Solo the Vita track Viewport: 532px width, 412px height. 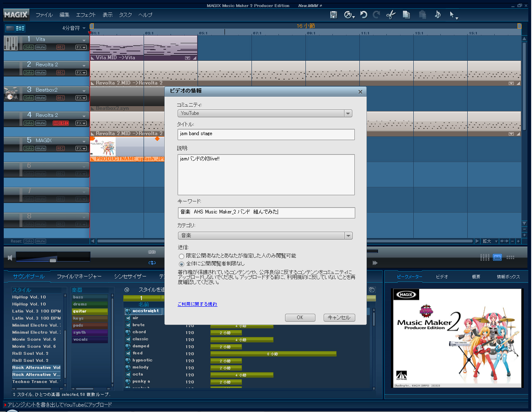pyautogui.click(x=29, y=47)
